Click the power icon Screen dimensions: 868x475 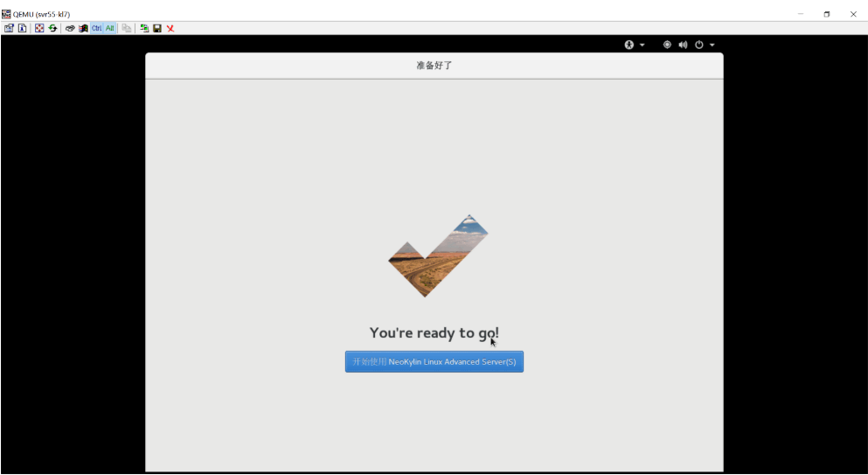pyautogui.click(x=699, y=45)
